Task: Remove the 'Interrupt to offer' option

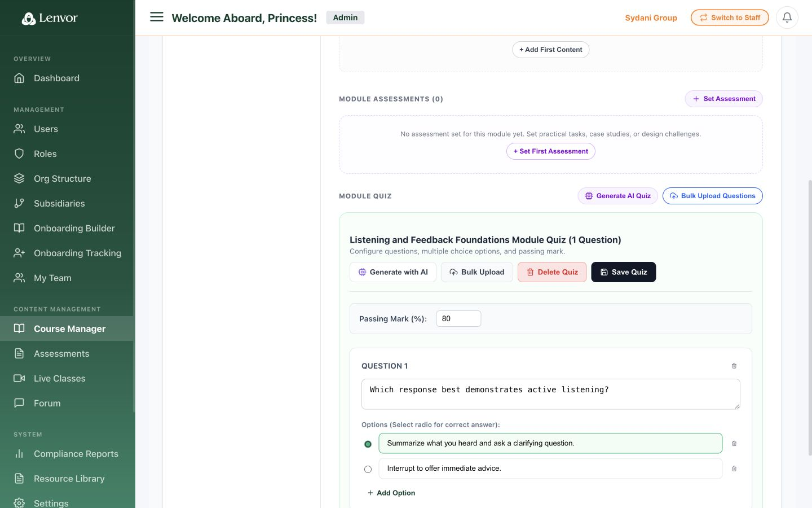Action: click(x=734, y=468)
